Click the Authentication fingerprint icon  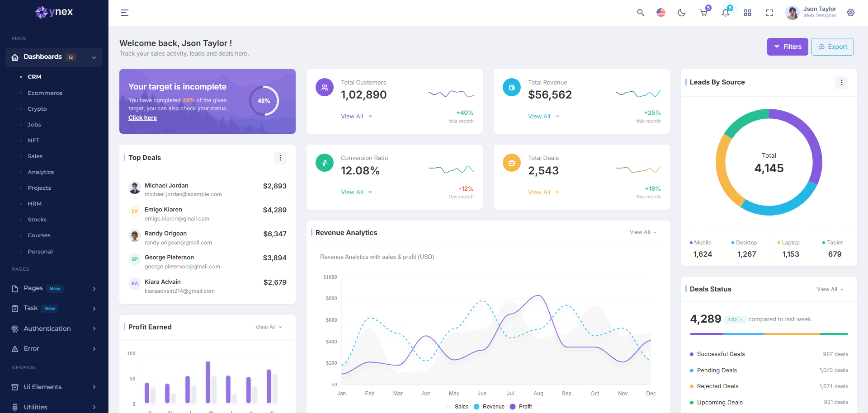15,329
